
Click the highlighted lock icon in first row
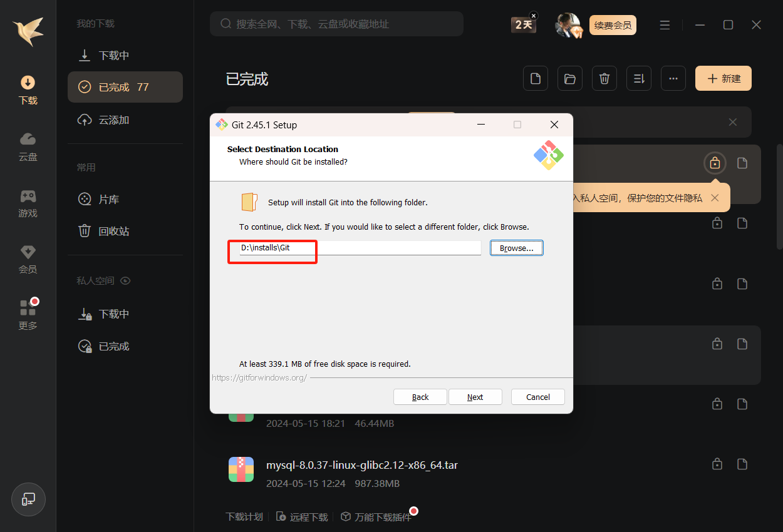715,163
